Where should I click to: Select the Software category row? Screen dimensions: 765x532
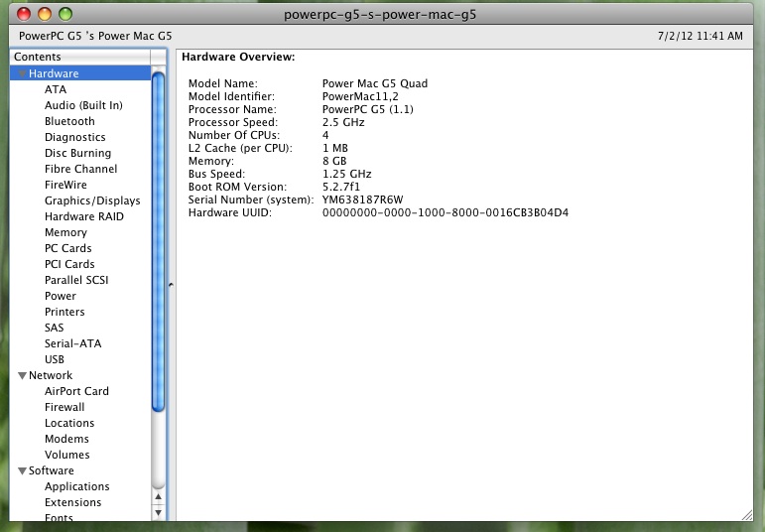[x=80, y=470]
